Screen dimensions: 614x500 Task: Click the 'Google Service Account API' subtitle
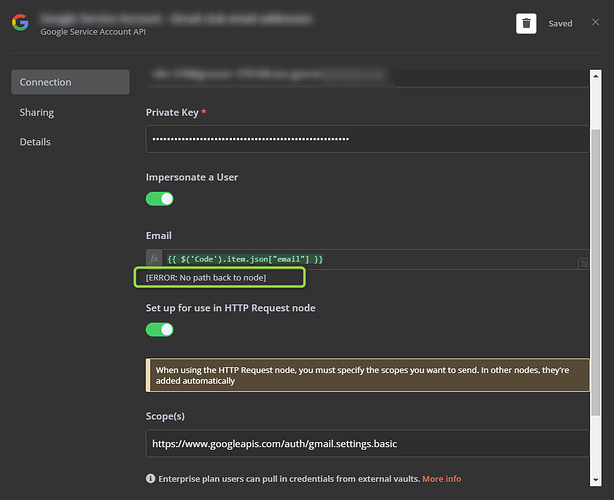(x=93, y=32)
